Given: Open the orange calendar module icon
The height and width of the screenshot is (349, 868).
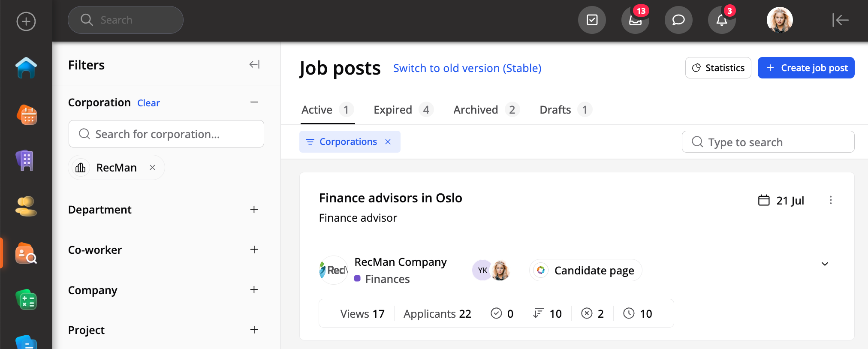Looking at the screenshot, I should 27,115.
